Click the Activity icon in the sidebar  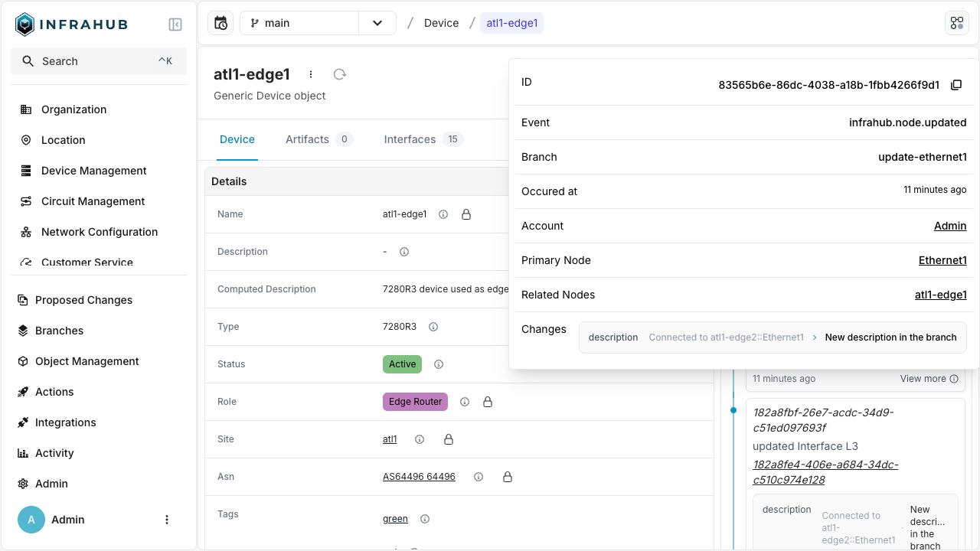26,453
